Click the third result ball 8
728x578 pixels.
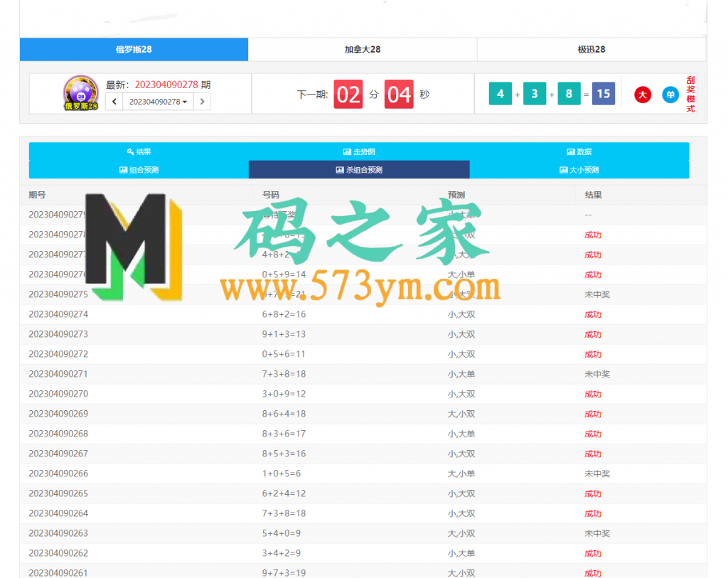point(569,94)
